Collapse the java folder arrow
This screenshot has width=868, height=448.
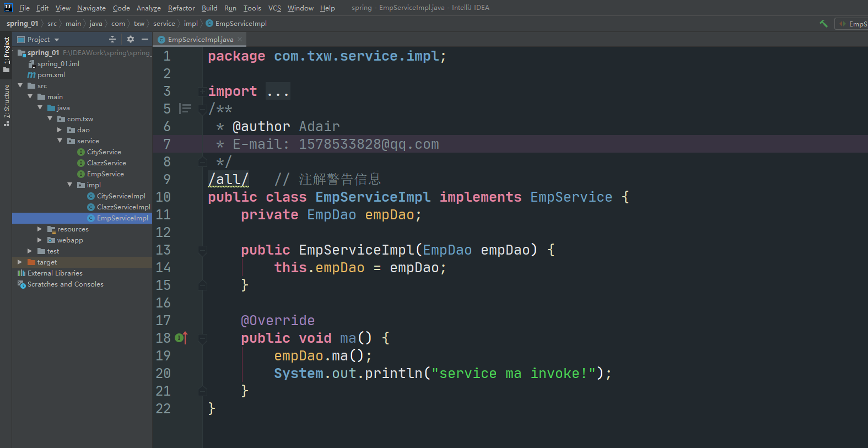pos(40,107)
